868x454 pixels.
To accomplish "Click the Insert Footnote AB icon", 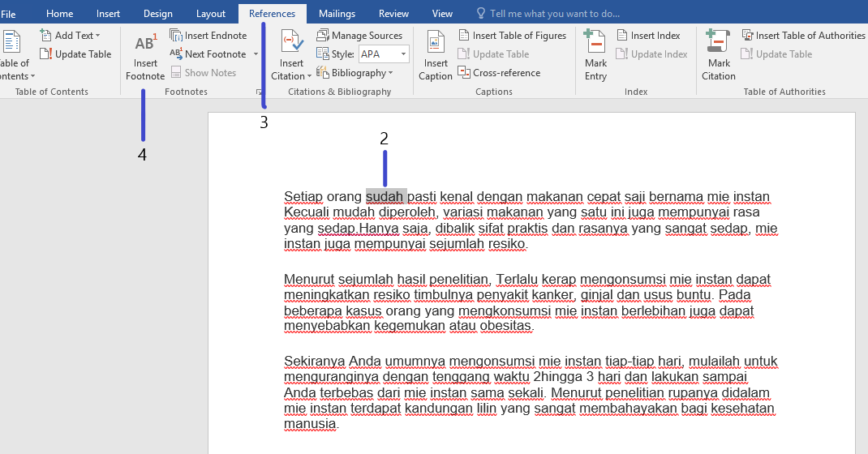I will (x=145, y=43).
